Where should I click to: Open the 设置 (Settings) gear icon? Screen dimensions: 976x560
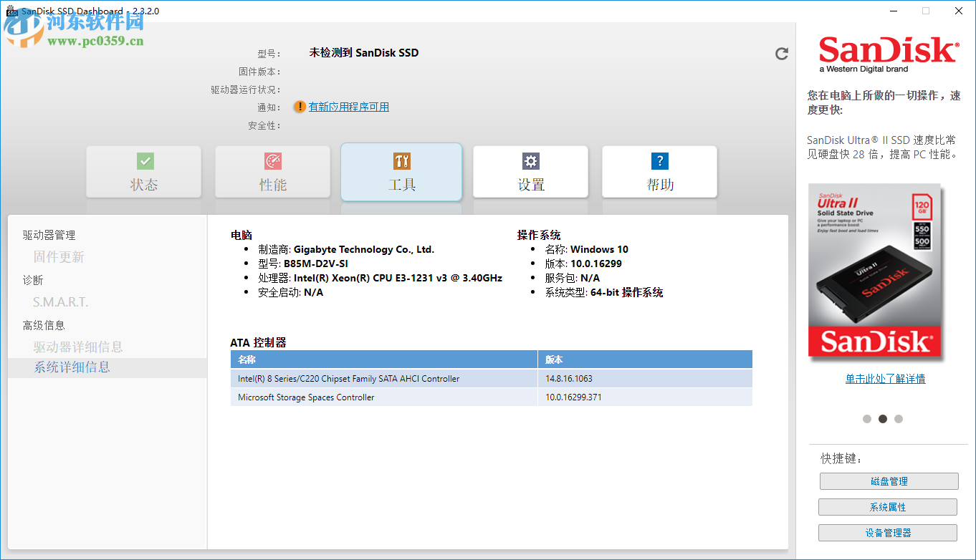click(x=530, y=161)
